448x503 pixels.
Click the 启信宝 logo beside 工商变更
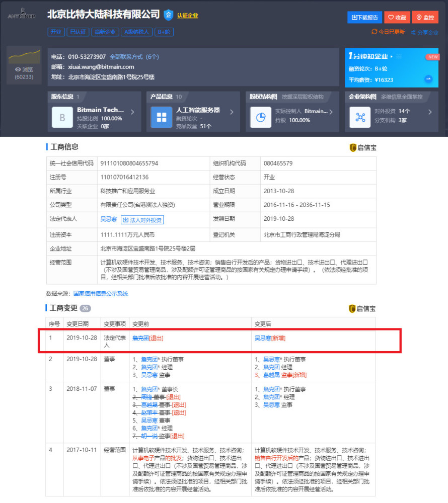[x=362, y=309]
